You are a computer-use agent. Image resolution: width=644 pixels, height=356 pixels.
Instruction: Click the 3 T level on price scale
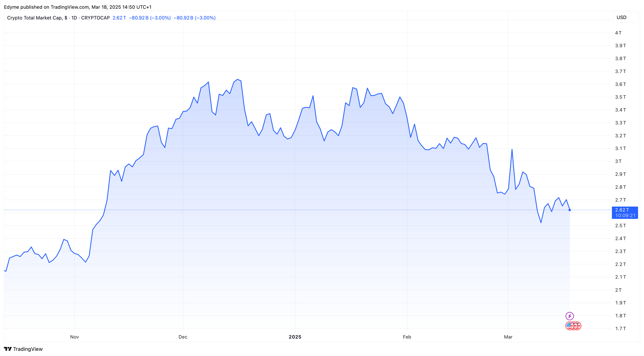618,161
